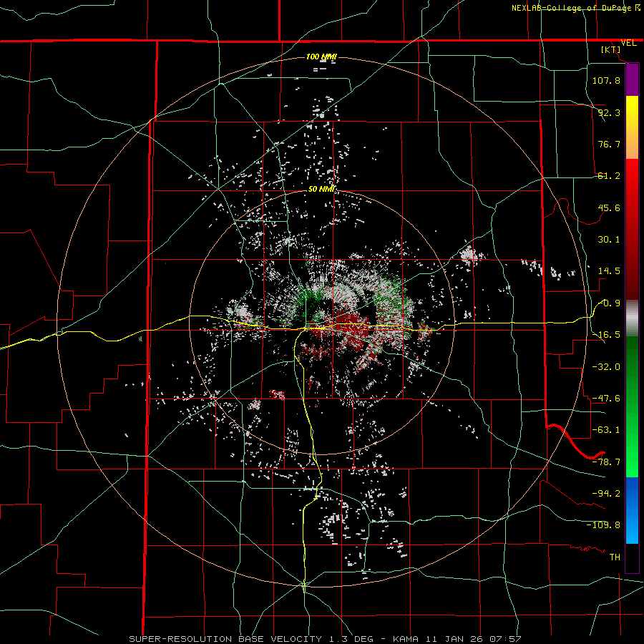The image size is (644, 644).
Task: Click the -47.6 legend value
Action: (606, 399)
